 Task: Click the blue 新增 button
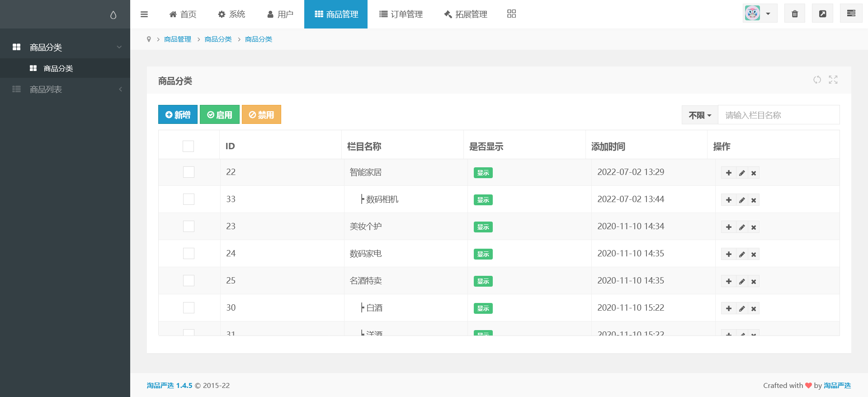(x=178, y=115)
